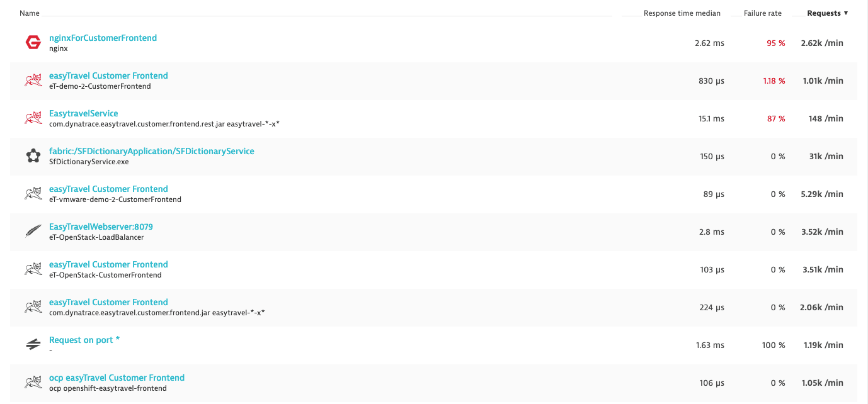Sort the table by the Requests column
The height and width of the screenshot is (404, 868).
click(x=827, y=13)
